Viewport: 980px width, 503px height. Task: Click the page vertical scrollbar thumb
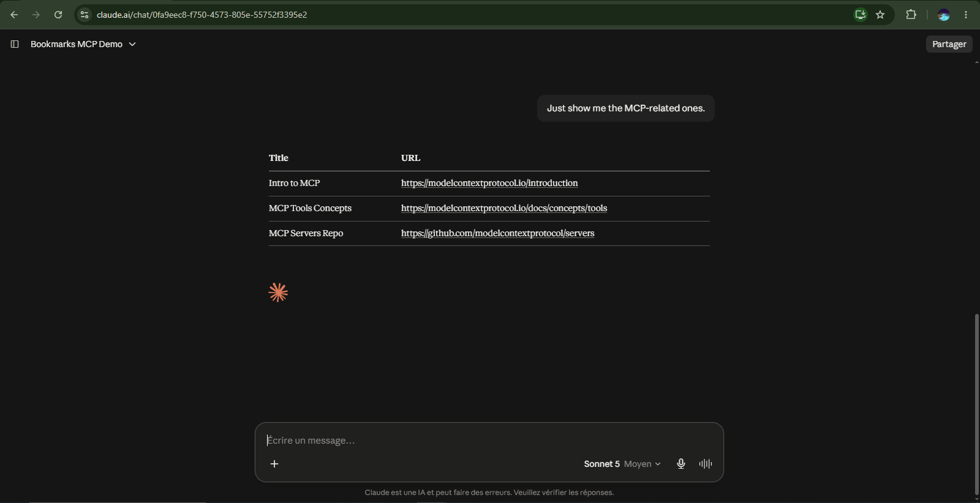pyautogui.click(x=976, y=404)
